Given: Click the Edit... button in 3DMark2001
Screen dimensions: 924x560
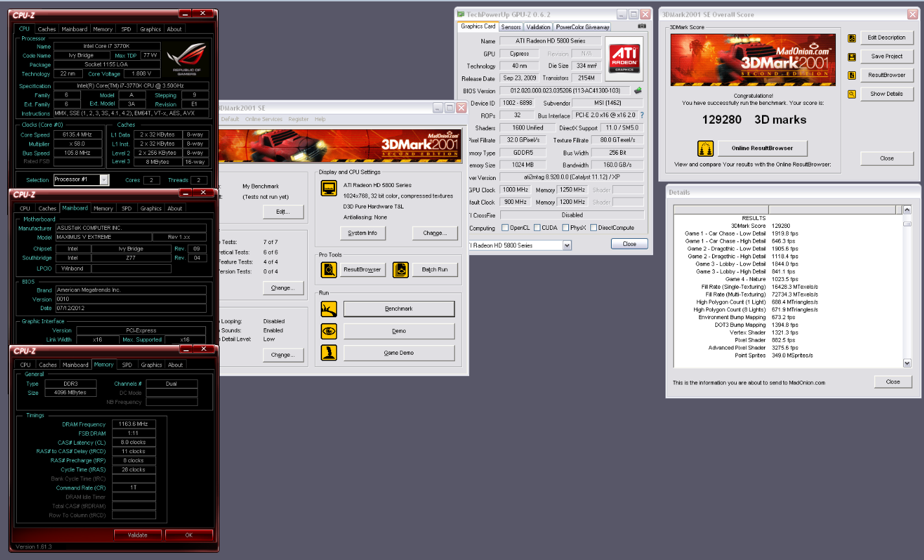Looking at the screenshot, I should pos(283,212).
